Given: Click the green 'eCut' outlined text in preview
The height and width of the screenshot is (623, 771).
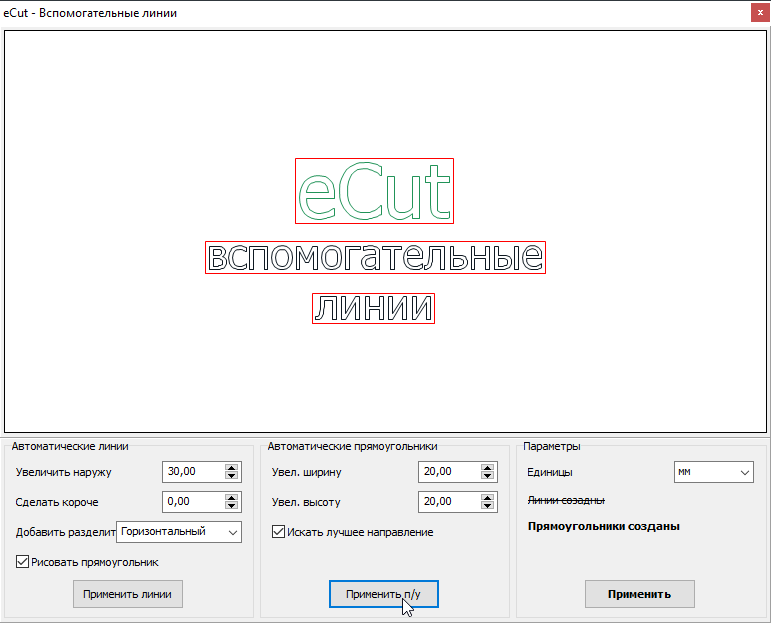Looking at the screenshot, I should tap(374, 191).
